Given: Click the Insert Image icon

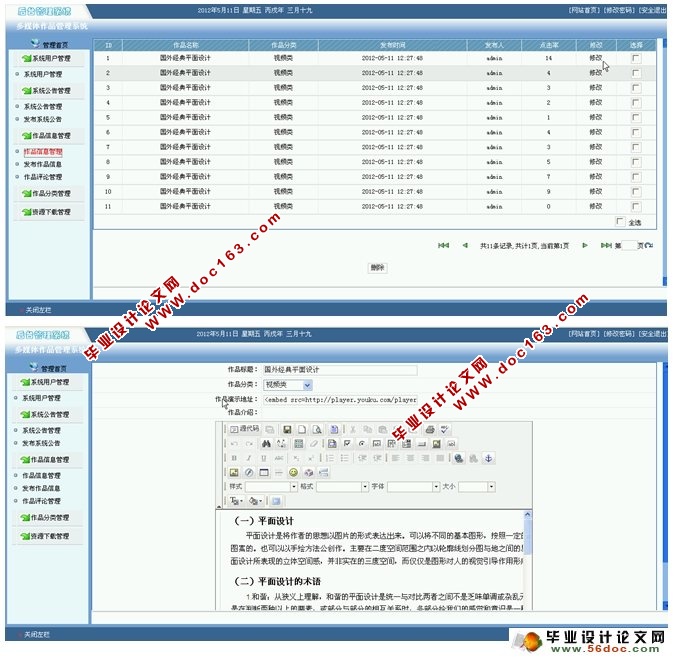Looking at the screenshot, I should [234, 472].
